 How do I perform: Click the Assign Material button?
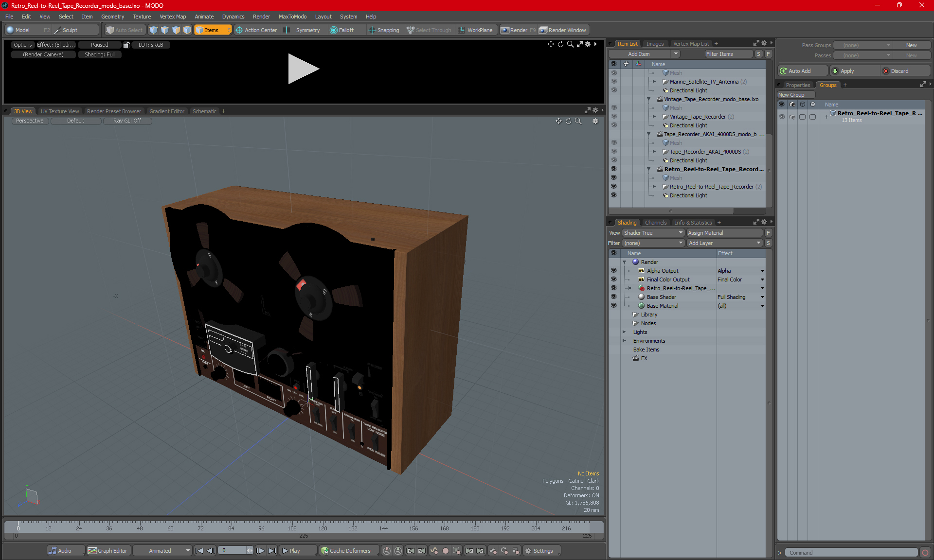(724, 233)
